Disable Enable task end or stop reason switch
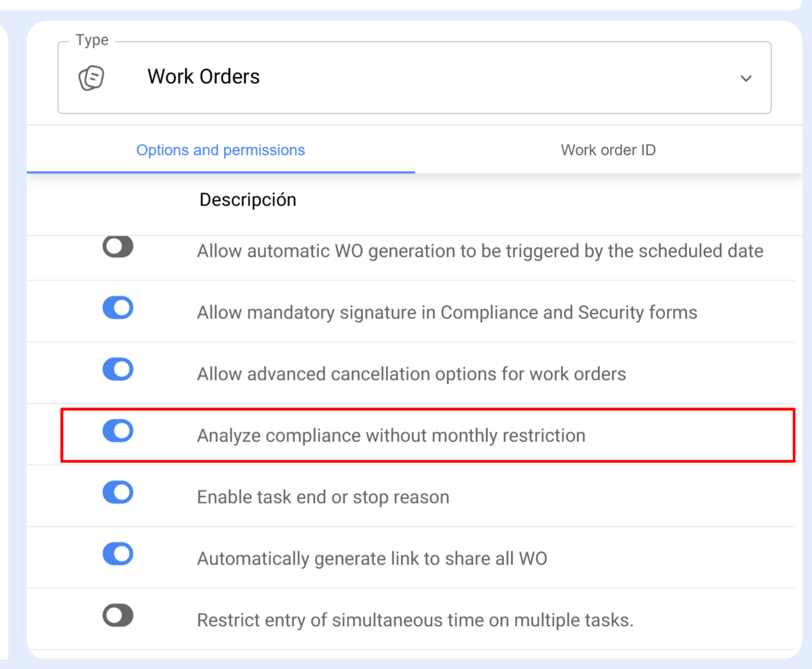812x669 pixels. 118,493
